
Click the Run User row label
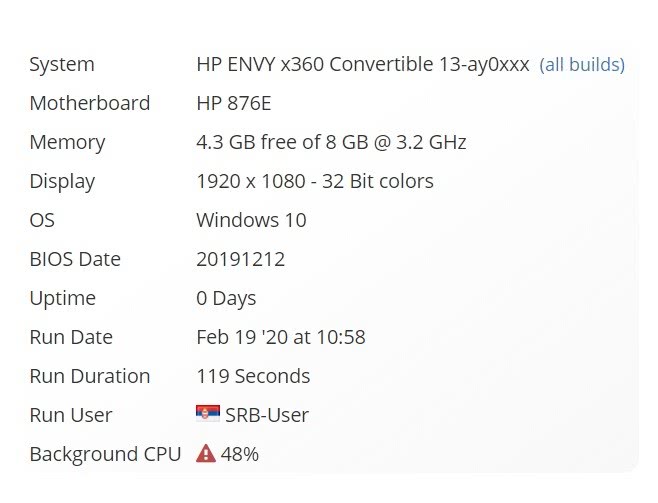[x=71, y=415]
